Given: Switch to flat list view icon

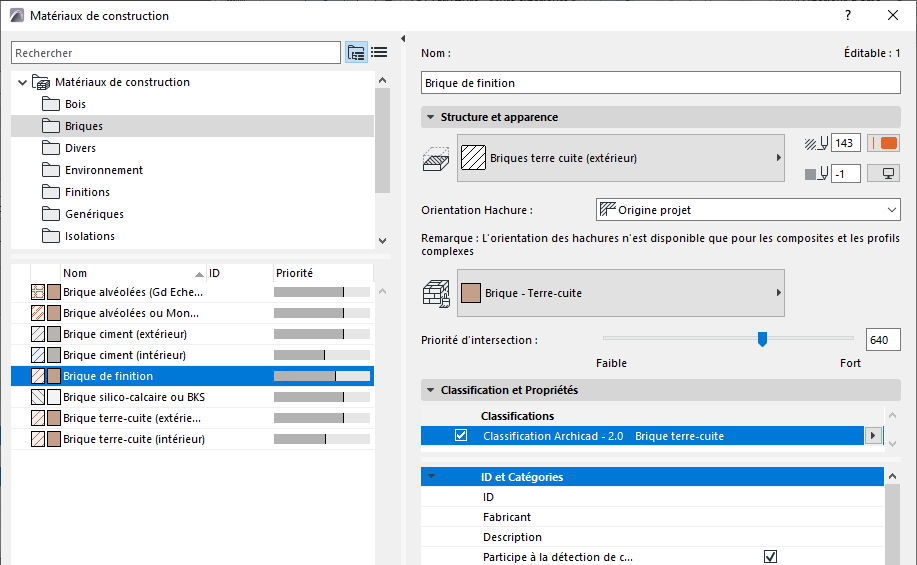Looking at the screenshot, I should tap(379, 53).
